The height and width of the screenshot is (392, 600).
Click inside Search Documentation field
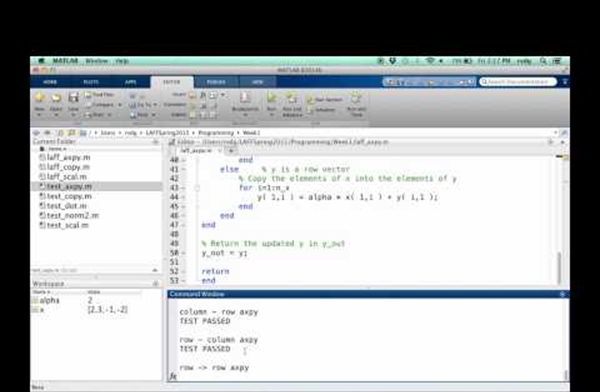518,82
